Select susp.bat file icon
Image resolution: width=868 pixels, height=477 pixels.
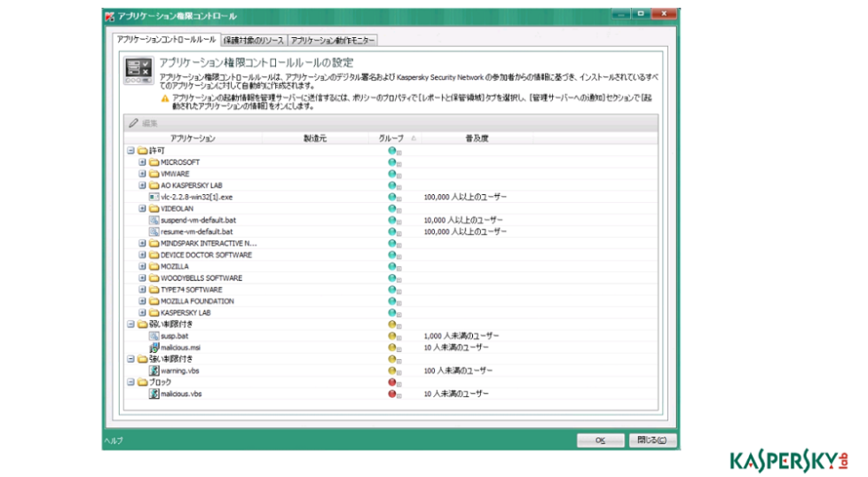(154, 336)
